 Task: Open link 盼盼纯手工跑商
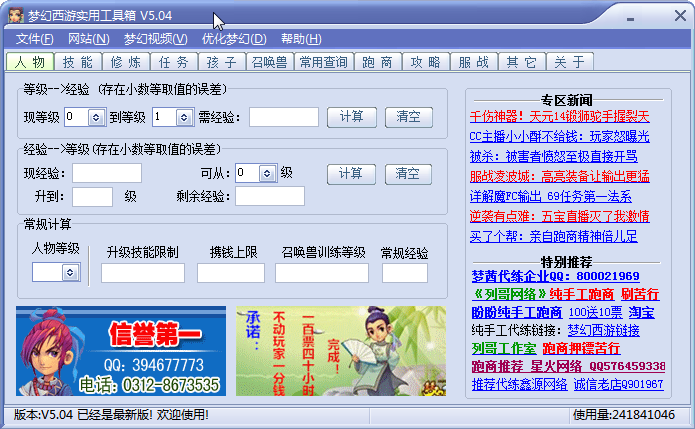coord(517,312)
